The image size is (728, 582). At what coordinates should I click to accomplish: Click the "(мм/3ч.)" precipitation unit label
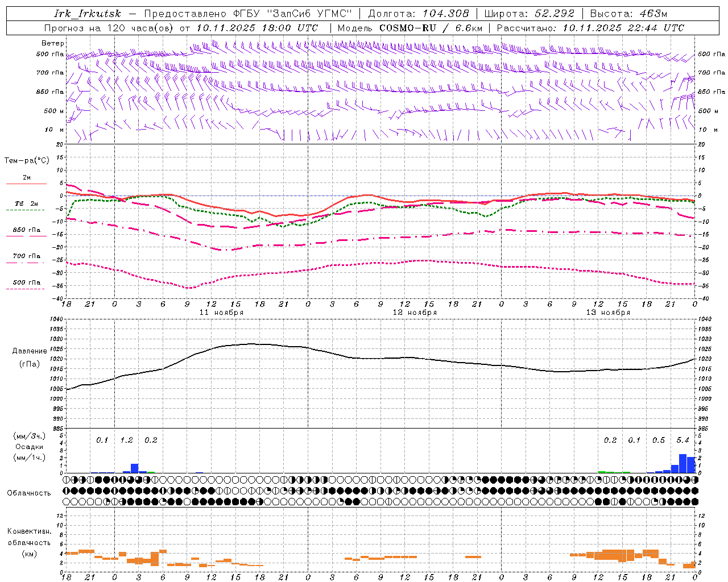(x=30, y=436)
